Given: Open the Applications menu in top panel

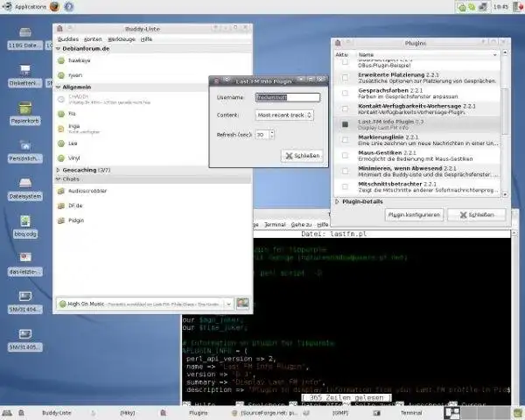Looking at the screenshot, I should tap(24, 6).
